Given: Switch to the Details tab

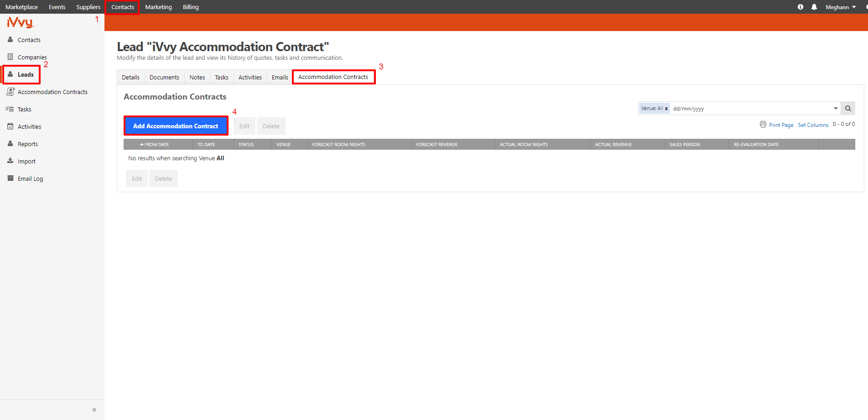Looking at the screenshot, I should point(131,77).
